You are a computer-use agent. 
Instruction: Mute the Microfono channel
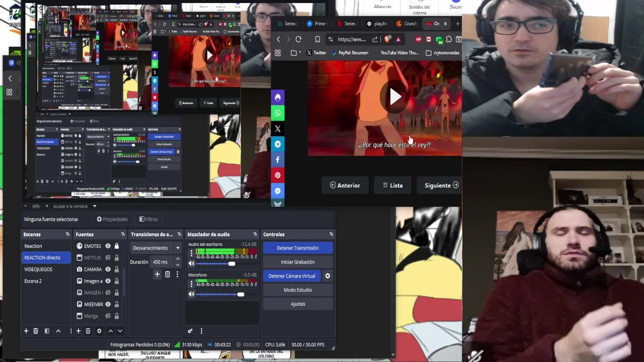pyautogui.click(x=191, y=294)
